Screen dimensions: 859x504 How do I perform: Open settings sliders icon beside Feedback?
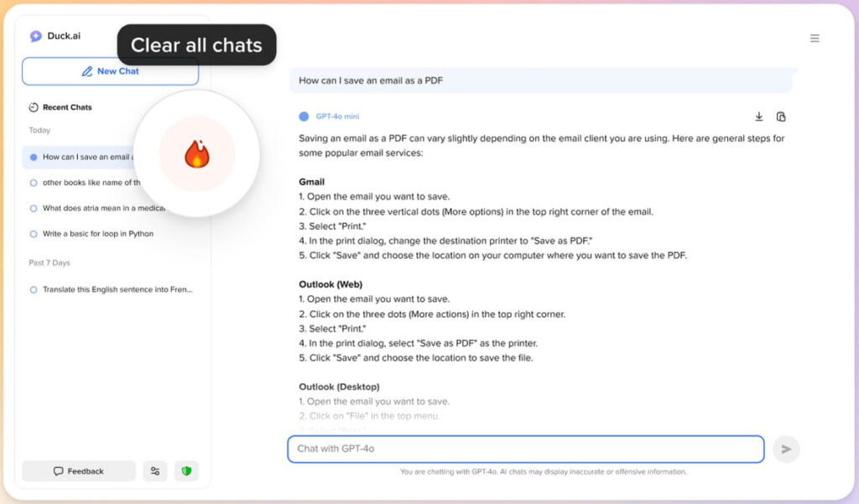[155, 471]
